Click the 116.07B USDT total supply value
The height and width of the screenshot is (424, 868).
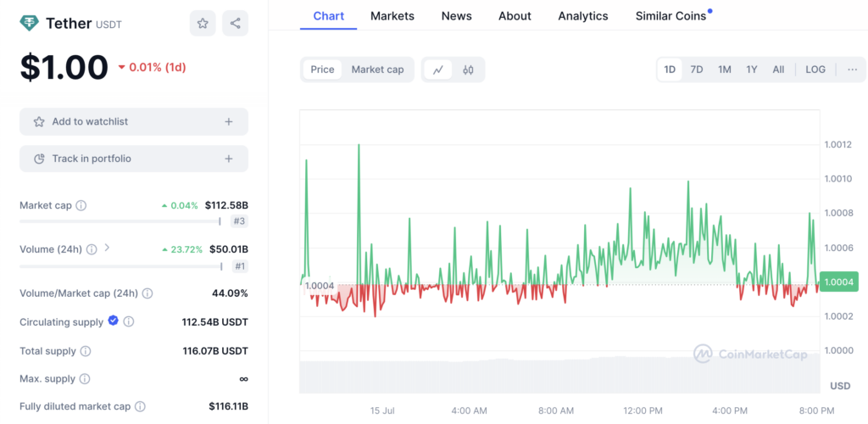coord(215,351)
